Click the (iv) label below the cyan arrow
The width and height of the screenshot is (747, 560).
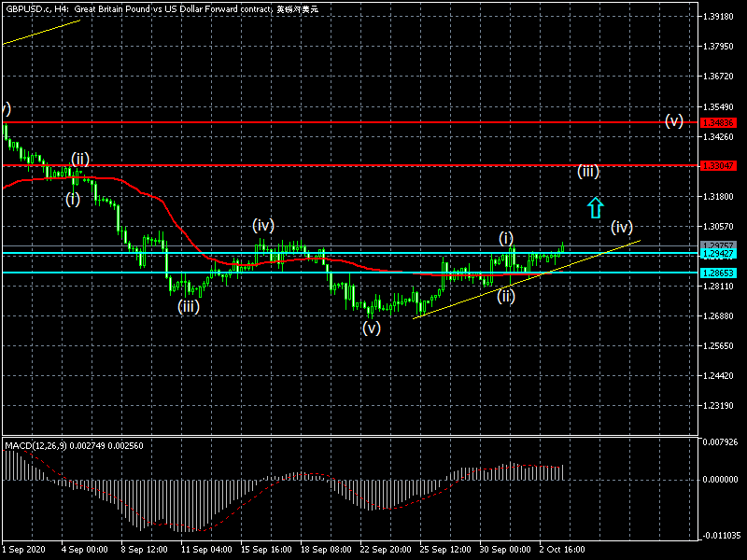622,227
